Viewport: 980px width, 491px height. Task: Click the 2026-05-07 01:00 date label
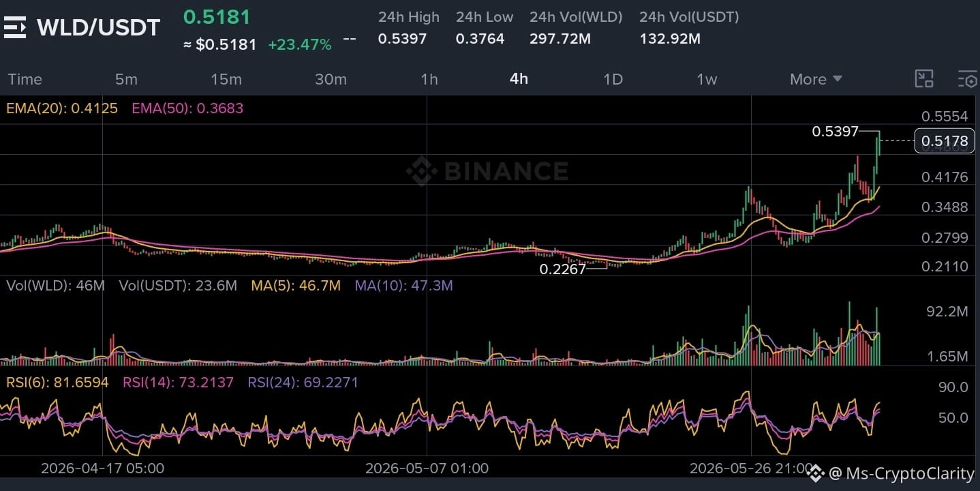tap(427, 468)
